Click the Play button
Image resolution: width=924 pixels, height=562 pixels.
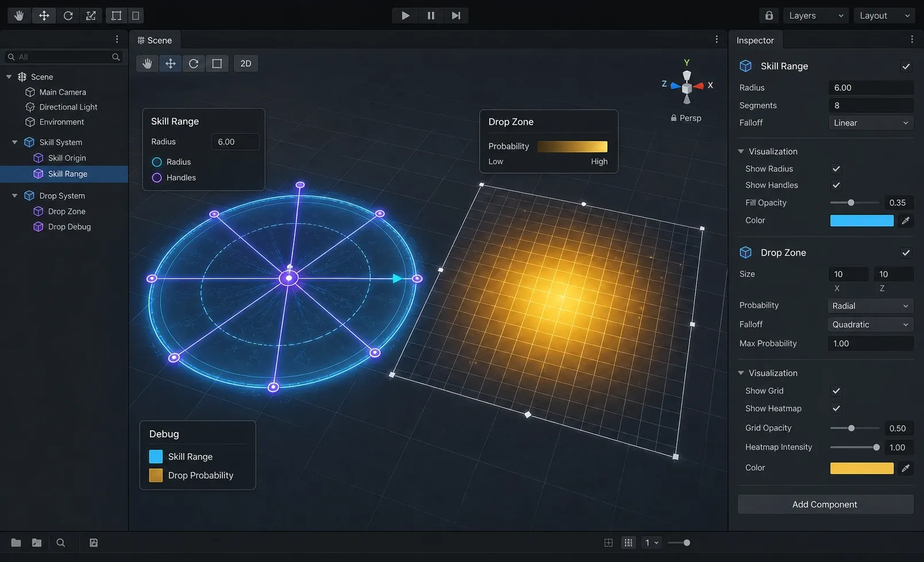tap(405, 16)
